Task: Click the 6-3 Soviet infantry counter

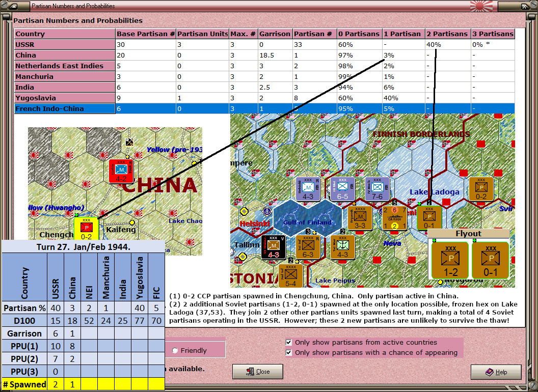Action: click(308, 247)
